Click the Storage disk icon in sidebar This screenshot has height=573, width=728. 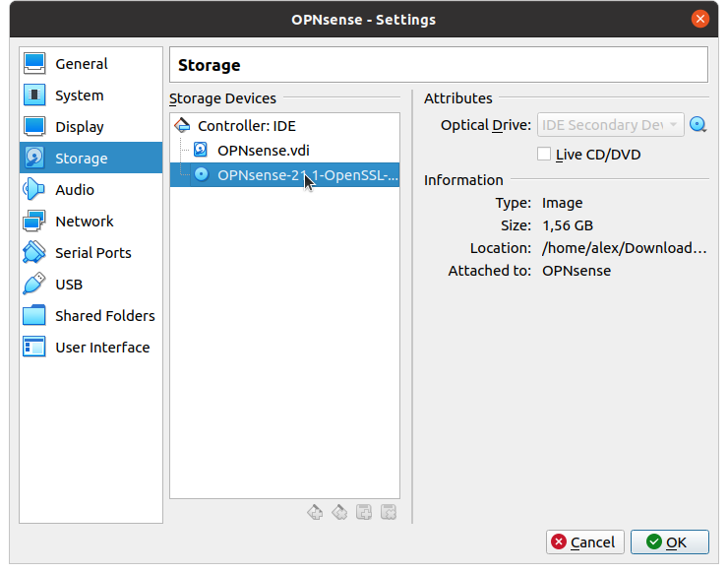pos(34,158)
